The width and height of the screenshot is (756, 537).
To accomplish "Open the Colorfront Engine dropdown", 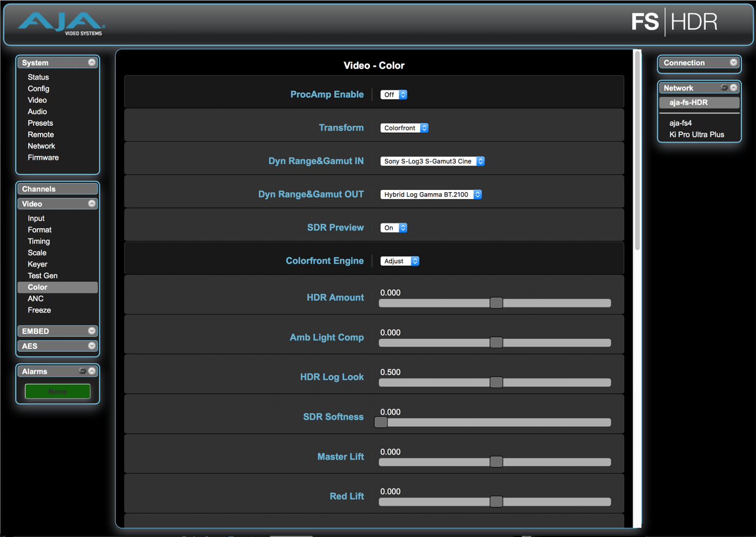I will click(400, 261).
